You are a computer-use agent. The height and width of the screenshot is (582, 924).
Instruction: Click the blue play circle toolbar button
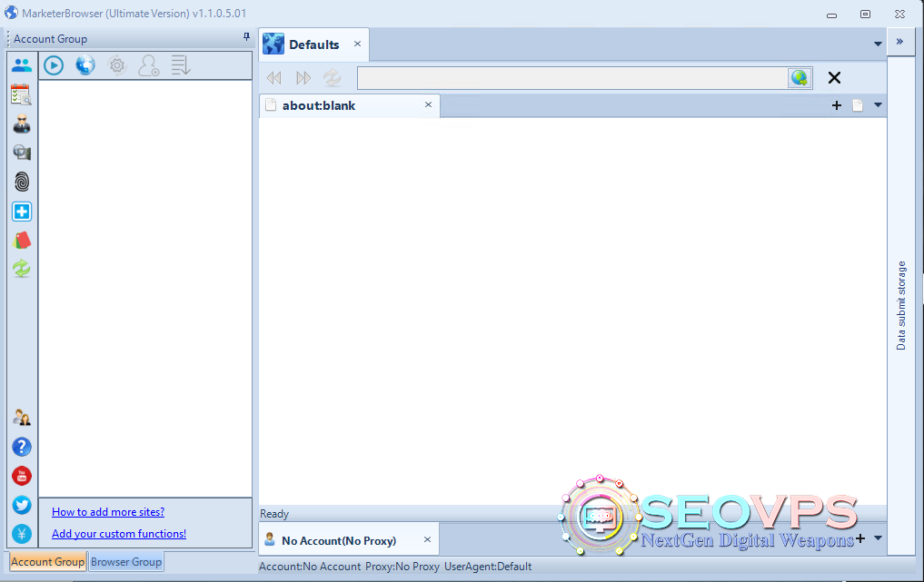54,65
